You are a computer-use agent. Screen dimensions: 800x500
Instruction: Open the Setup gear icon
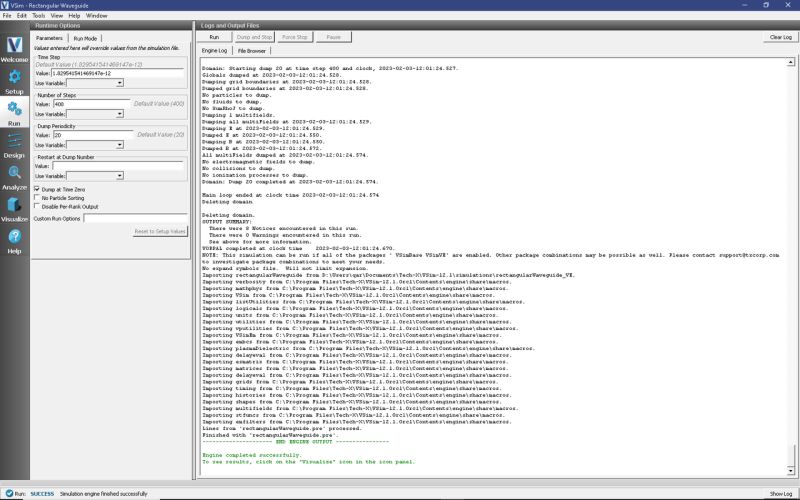(x=14, y=77)
